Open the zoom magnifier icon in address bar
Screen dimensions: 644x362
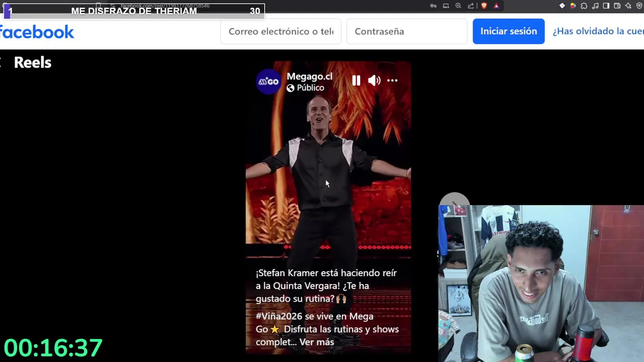point(458,6)
